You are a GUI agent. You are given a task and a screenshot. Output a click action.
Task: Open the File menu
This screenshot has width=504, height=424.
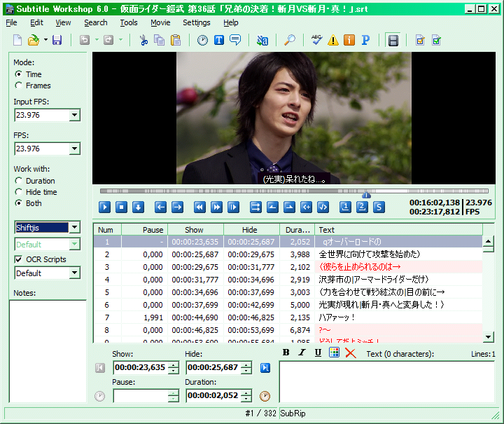[12, 22]
